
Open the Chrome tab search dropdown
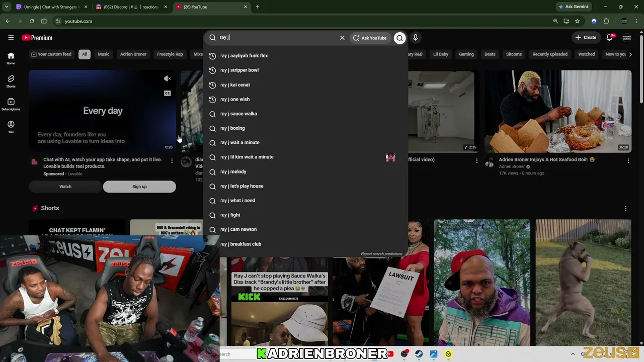[7, 7]
